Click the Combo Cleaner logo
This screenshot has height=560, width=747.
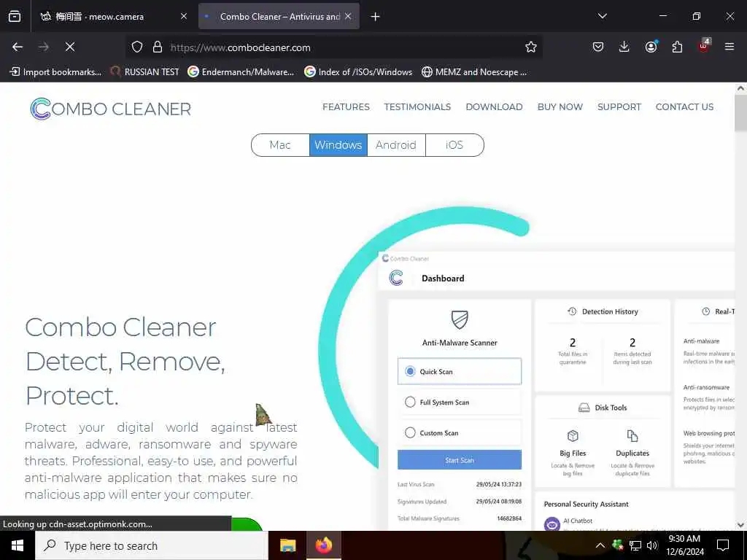tap(111, 109)
